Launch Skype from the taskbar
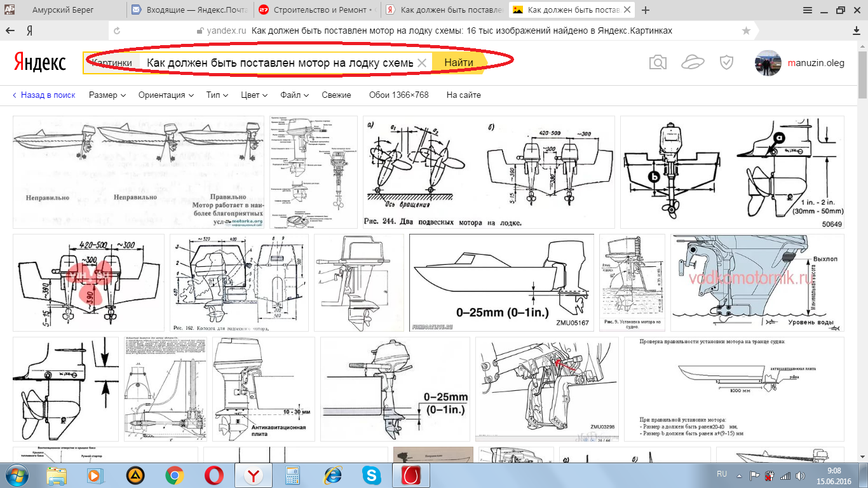This screenshot has height=488, width=868. point(371,475)
